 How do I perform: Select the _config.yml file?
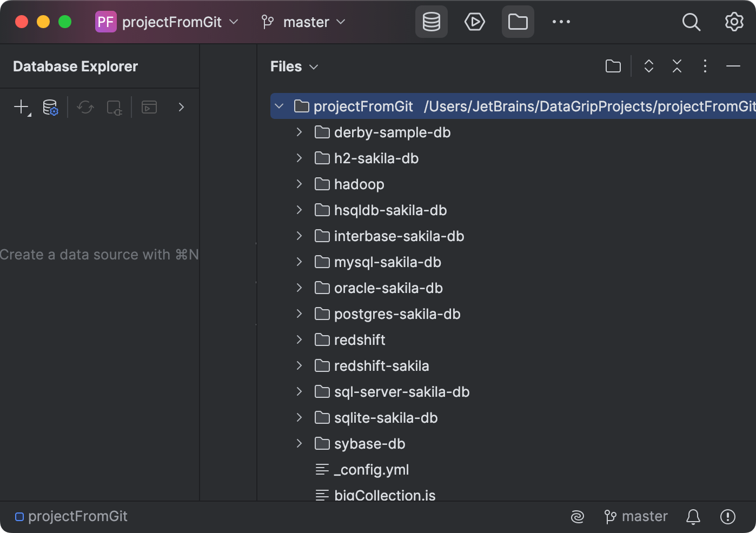click(x=371, y=470)
